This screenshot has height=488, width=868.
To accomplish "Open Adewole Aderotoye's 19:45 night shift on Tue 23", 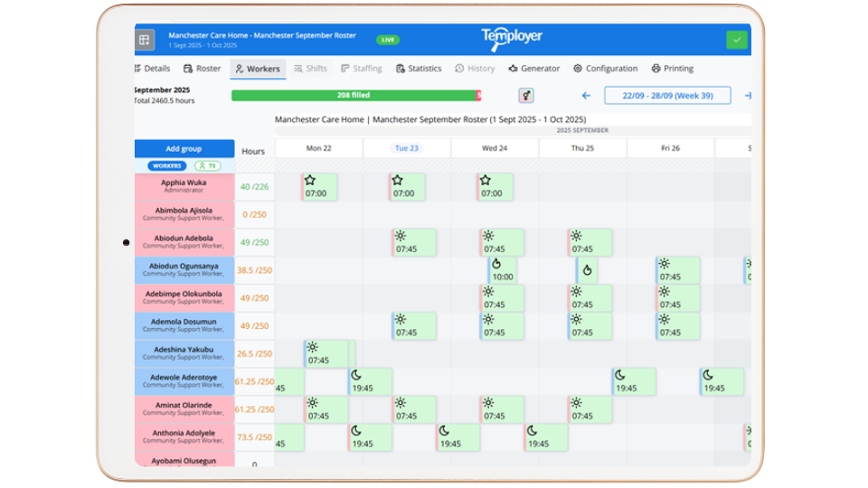I will 371,382.
